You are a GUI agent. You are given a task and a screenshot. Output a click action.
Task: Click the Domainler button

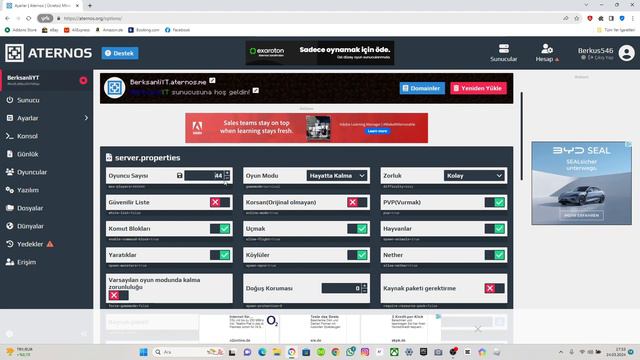[422, 88]
